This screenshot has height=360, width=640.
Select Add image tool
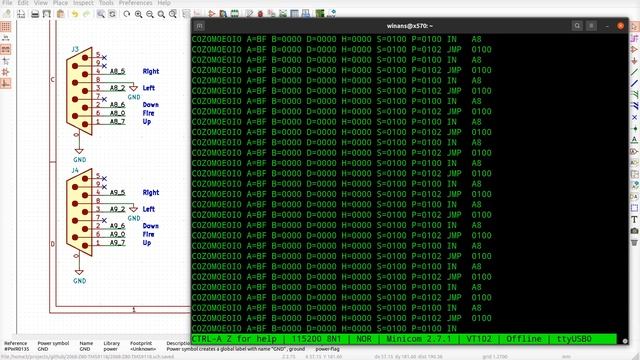click(634, 231)
